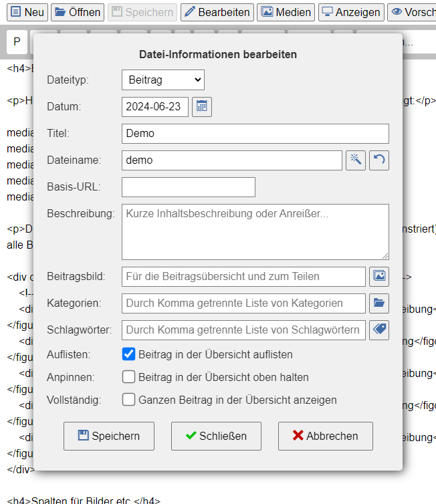
Task: Click Öffnen in the top toolbar
Action: (78, 12)
